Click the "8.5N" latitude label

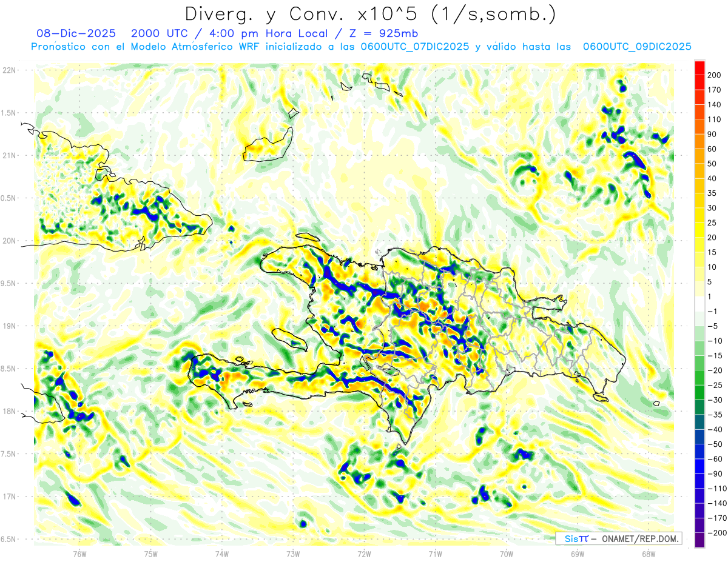9,369
